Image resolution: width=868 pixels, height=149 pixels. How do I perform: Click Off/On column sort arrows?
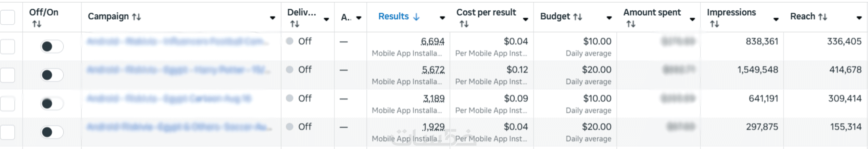click(x=37, y=24)
